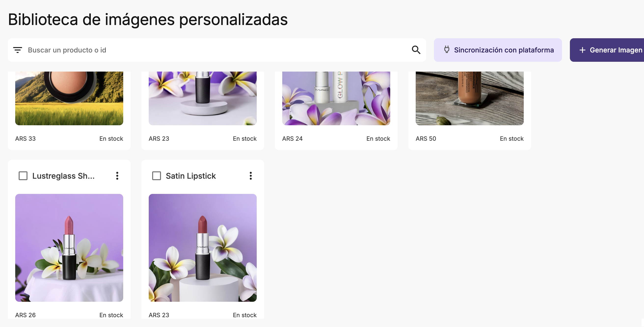Open the foundation bottle on wood image
This screenshot has height=327, width=644.
(x=470, y=98)
